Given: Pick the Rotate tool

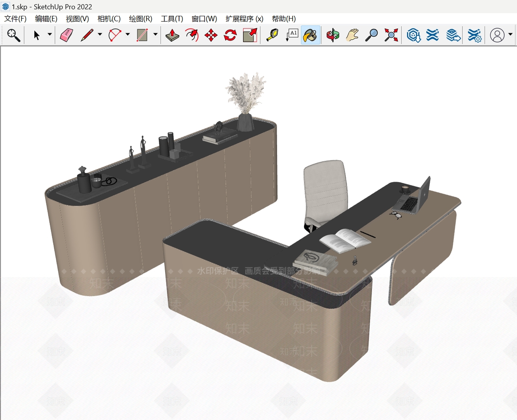Looking at the screenshot, I should pos(230,35).
